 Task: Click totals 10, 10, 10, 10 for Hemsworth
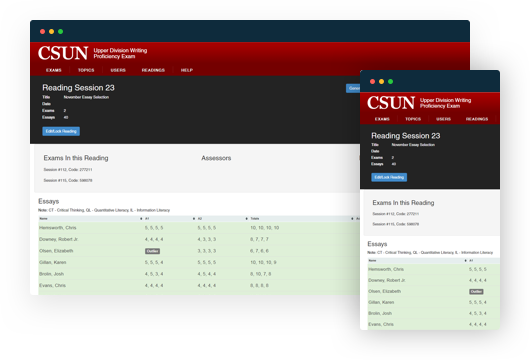265,228
